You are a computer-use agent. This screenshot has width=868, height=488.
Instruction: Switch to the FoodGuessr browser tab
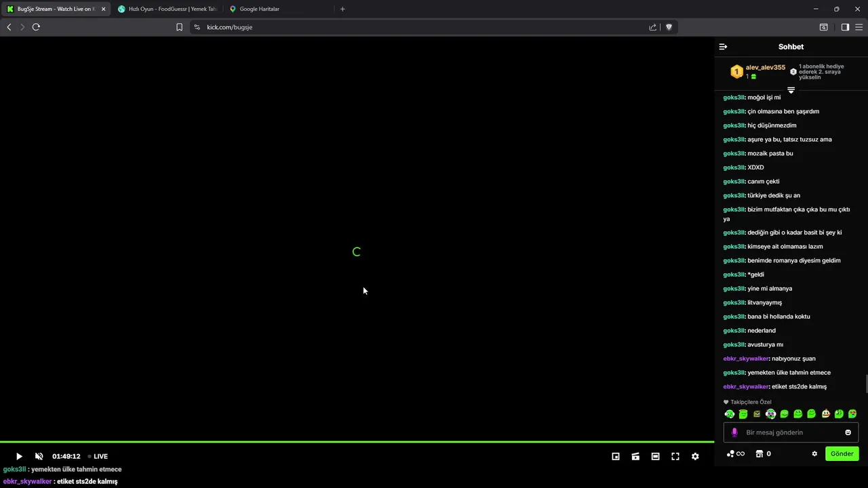coord(167,9)
